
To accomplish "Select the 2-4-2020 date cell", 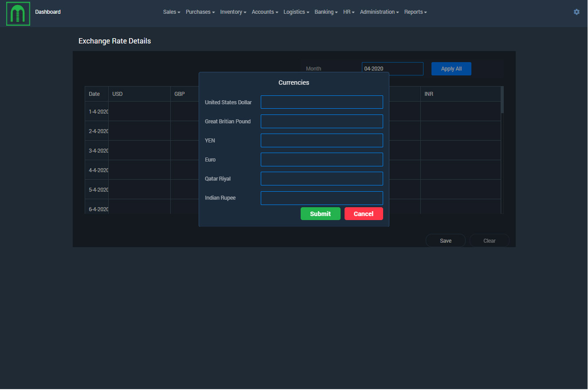I will (x=97, y=131).
